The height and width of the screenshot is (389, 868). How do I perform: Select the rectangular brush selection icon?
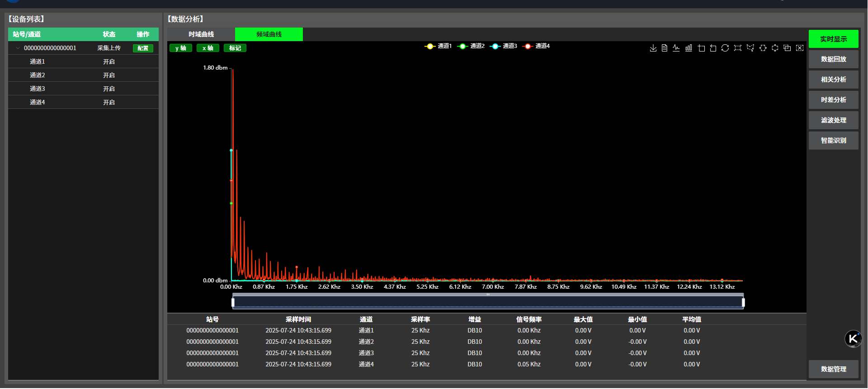click(738, 48)
